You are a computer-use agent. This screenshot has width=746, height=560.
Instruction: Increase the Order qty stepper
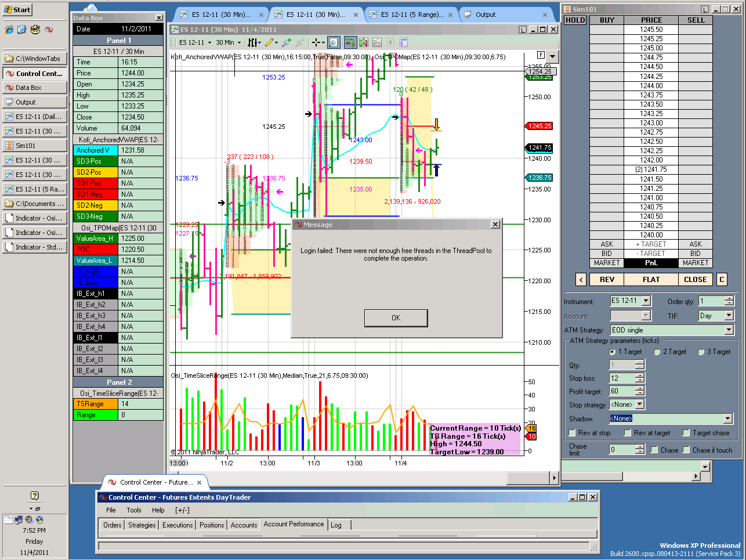[x=729, y=298]
